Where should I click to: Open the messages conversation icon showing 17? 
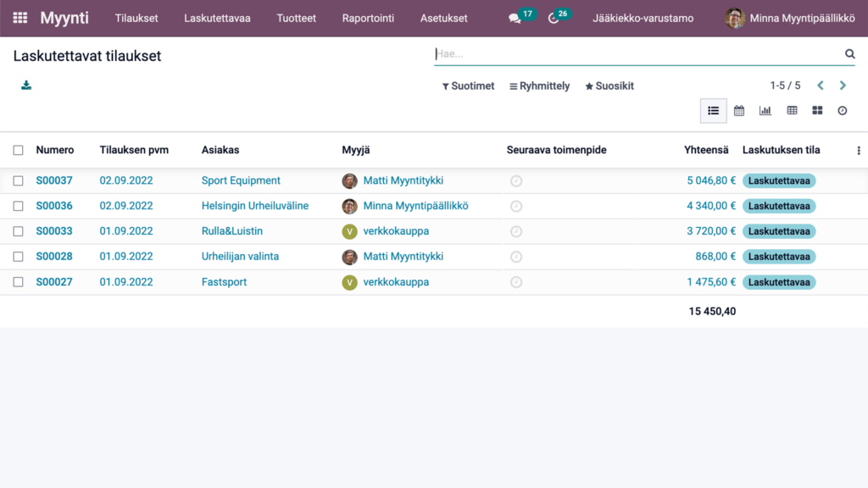(x=513, y=17)
